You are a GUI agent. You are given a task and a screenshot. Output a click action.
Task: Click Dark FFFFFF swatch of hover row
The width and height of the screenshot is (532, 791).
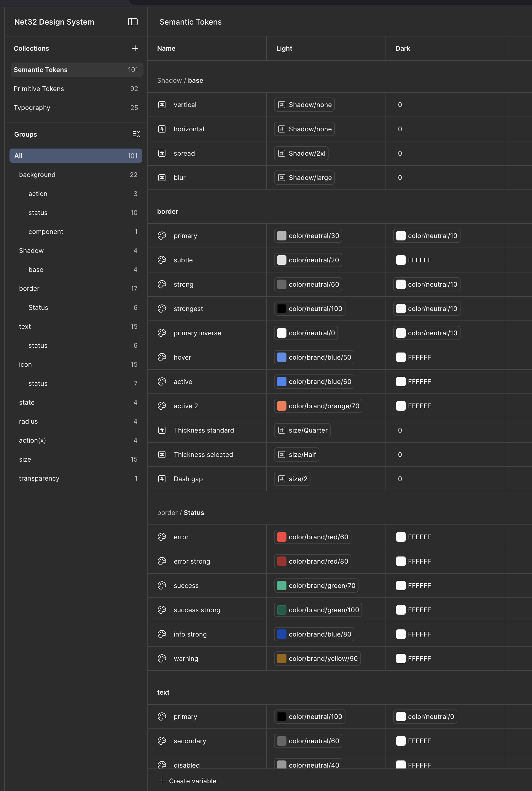[x=401, y=357]
